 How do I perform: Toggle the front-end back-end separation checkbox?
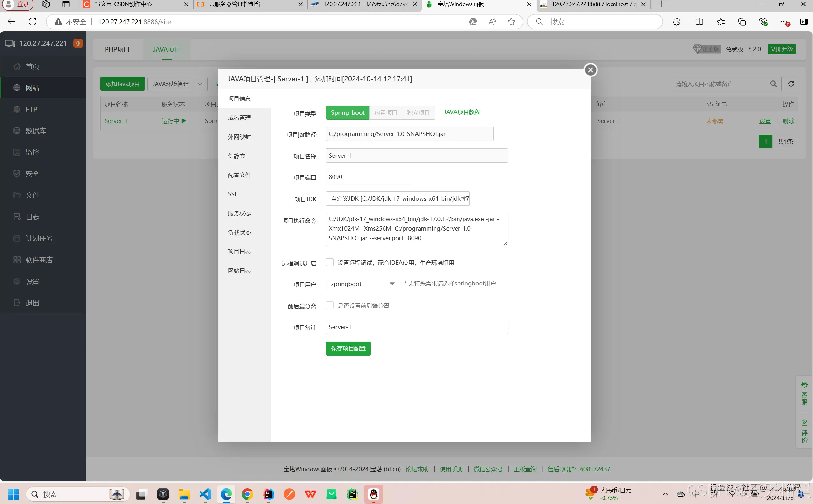(x=330, y=305)
